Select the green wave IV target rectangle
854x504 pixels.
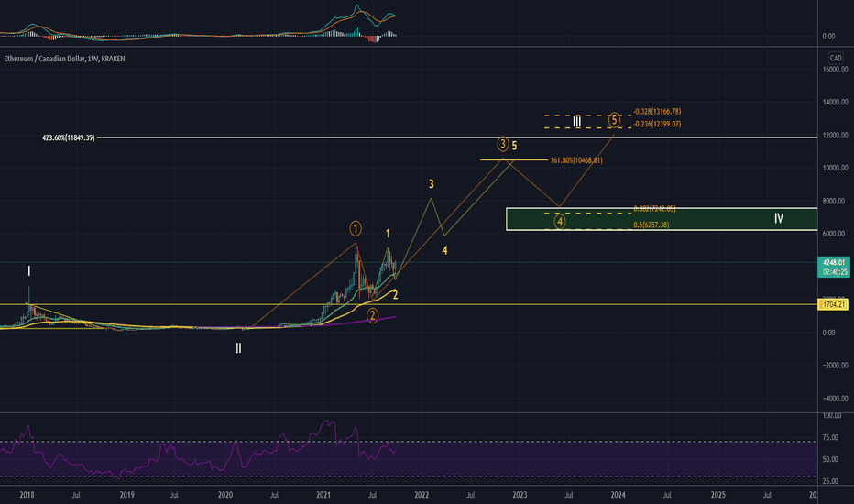pyautogui.click(x=662, y=219)
